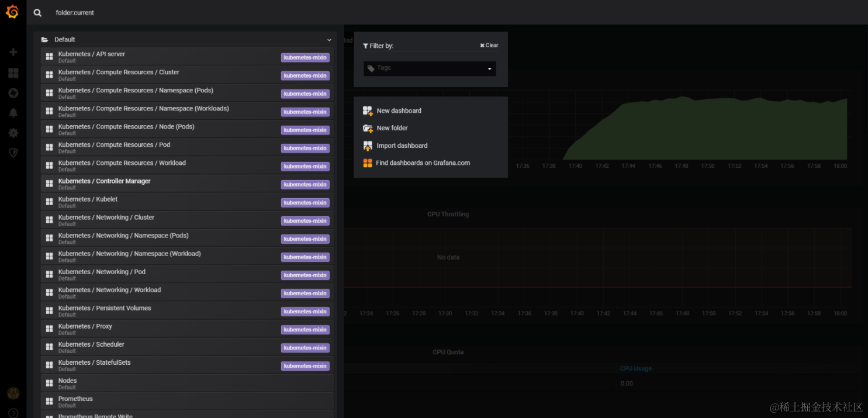Select New folder
The height and width of the screenshot is (418, 868).
392,128
